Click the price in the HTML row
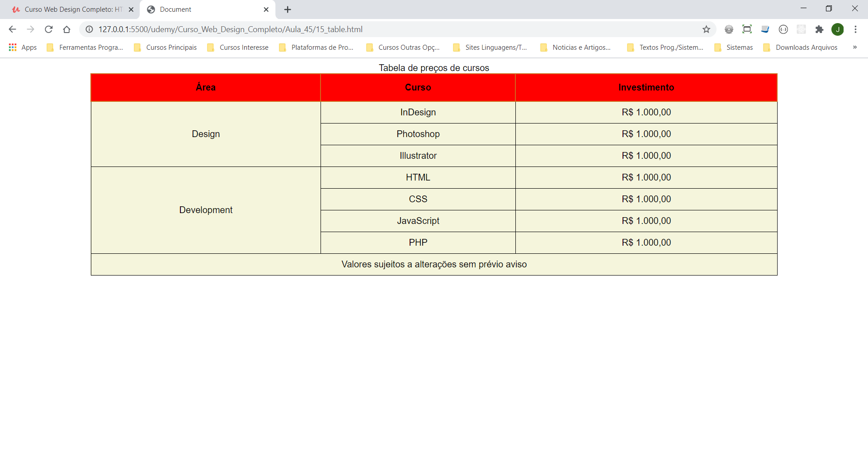 click(x=646, y=177)
